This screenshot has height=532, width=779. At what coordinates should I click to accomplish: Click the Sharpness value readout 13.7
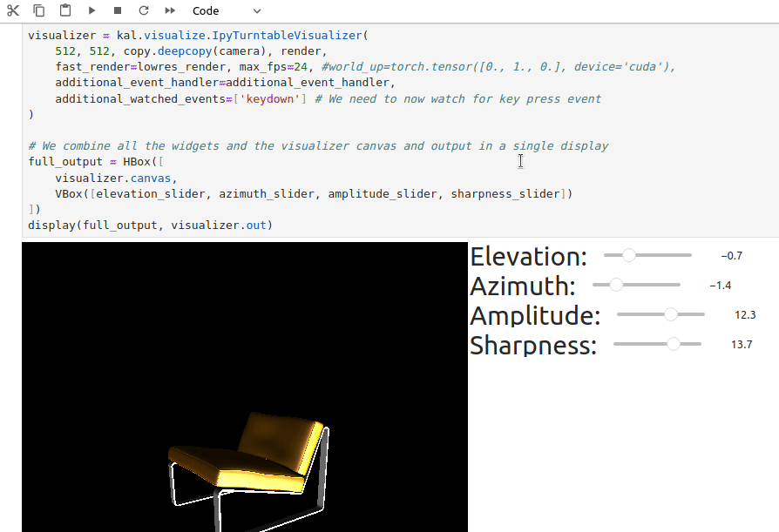(x=742, y=345)
